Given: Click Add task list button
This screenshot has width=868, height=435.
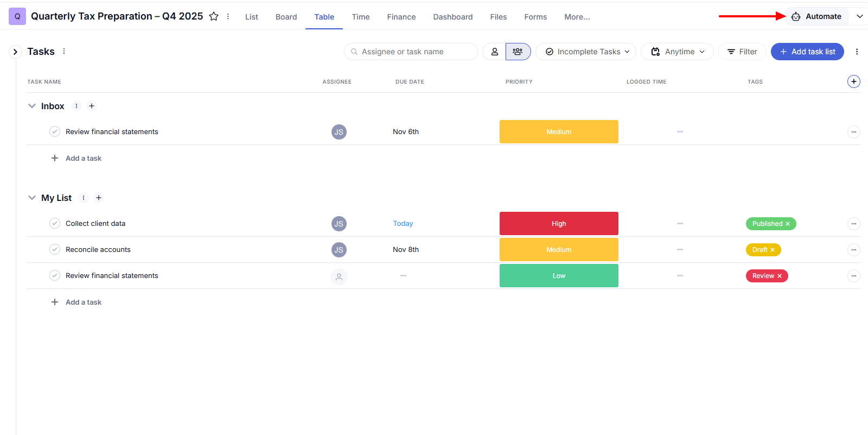Looking at the screenshot, I should [807, 52].
